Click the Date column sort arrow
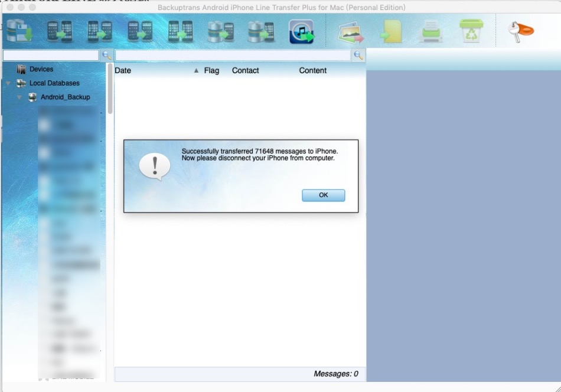 pyautogui.click(x=196, y=70)
